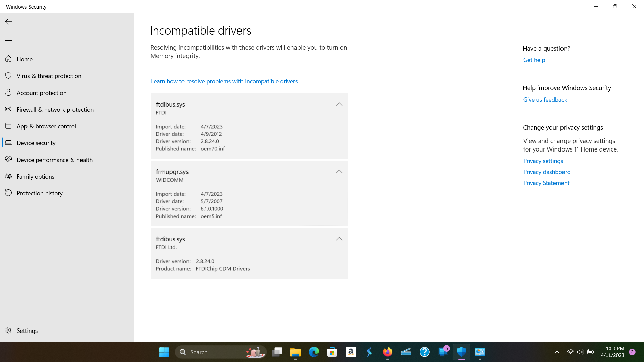
Task: Select Device security in sidebar
Action: [67, 143]
